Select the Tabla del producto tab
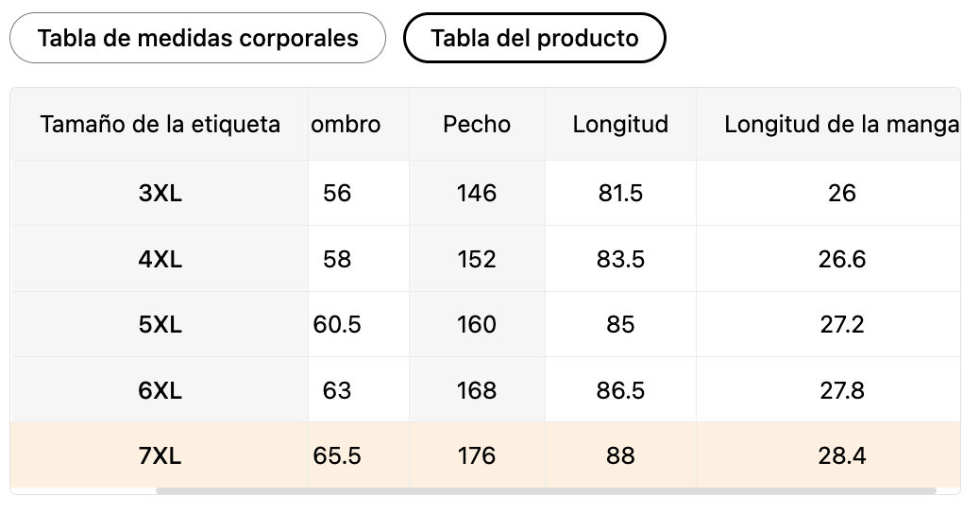The height and width of the screenshot is (514, 980). (534, 38)
